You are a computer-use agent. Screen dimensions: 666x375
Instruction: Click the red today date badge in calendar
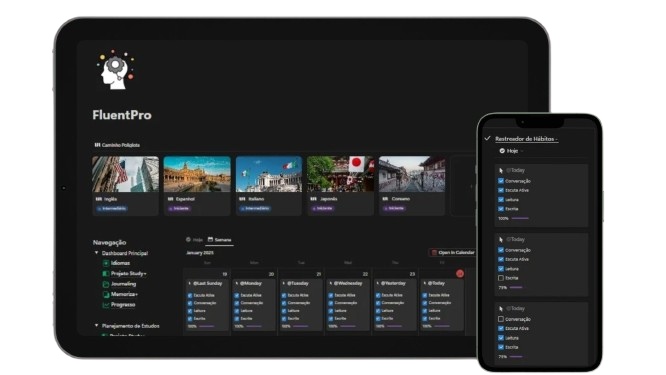coord(460,274)
